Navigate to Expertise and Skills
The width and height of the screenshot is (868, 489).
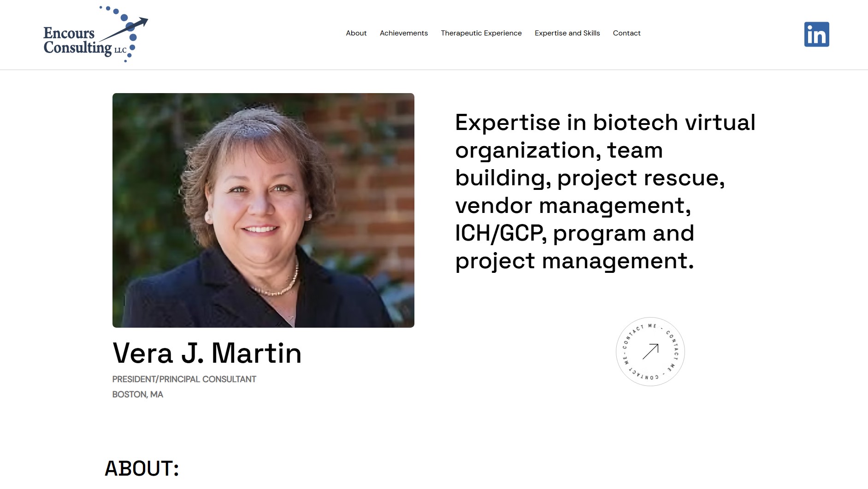tap(567, 33)
